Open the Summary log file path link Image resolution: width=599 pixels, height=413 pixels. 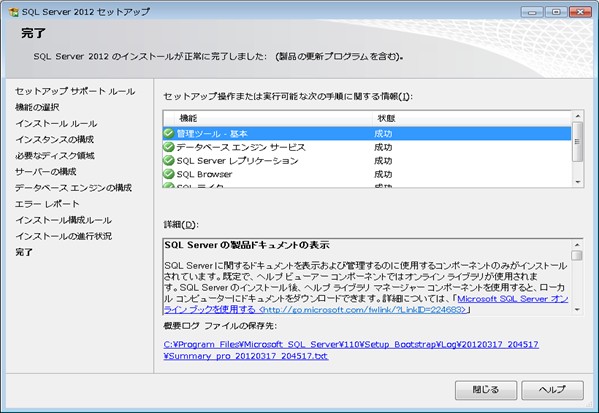351,350
